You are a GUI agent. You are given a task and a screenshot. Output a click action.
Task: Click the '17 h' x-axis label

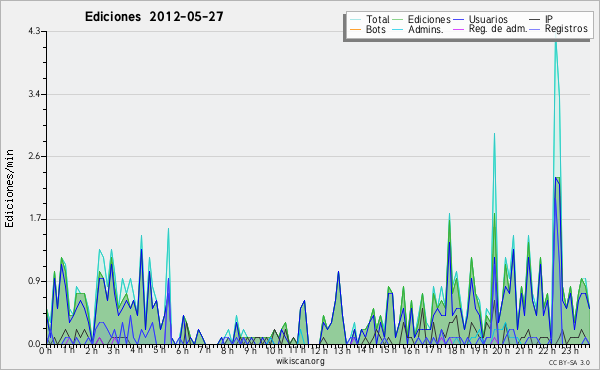[433, 350]
